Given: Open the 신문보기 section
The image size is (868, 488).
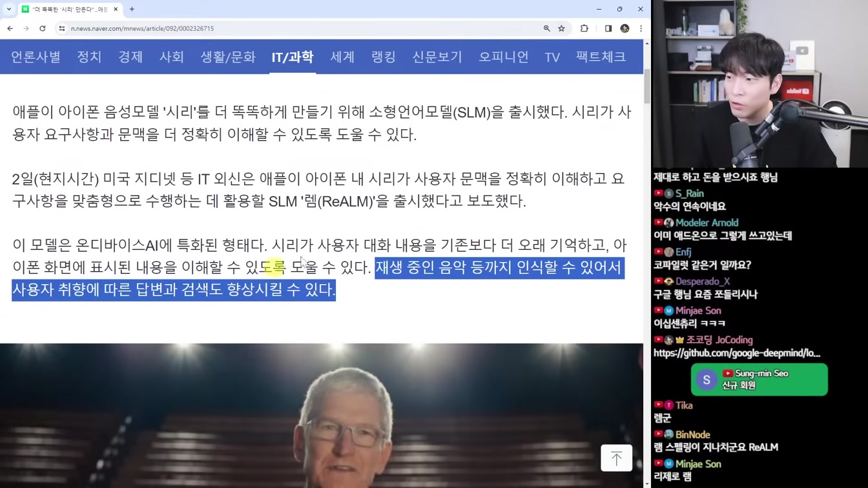Looking at the screenshot, I should point(437,57).
